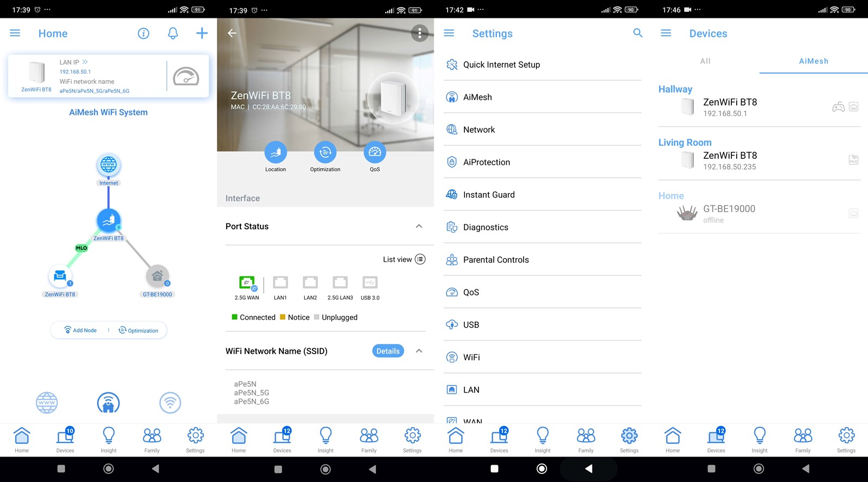Collapse the Port Status section
Image resolution: width=868 pixels, height=482 pixels.
[x=419, y=226]
